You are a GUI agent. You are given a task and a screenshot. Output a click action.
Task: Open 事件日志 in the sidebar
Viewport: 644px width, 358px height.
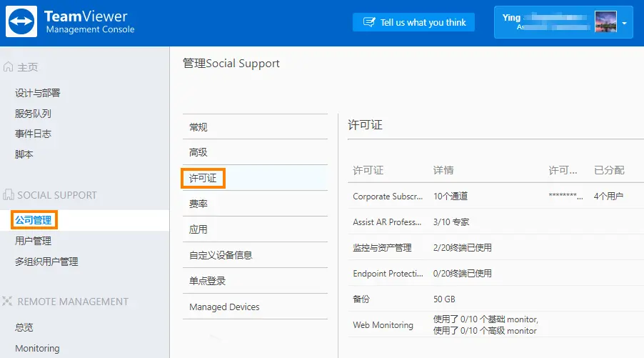(x=33, y=134)
